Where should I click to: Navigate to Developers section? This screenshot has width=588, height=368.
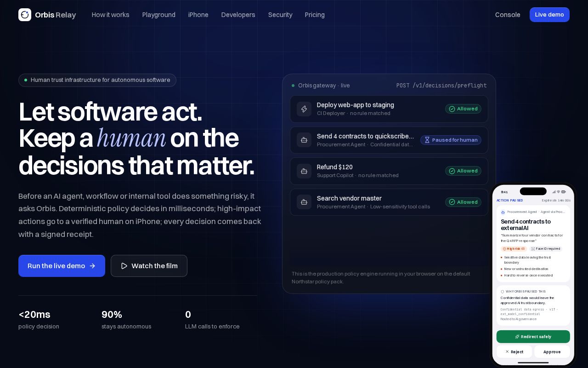click(x=238, y=15)
